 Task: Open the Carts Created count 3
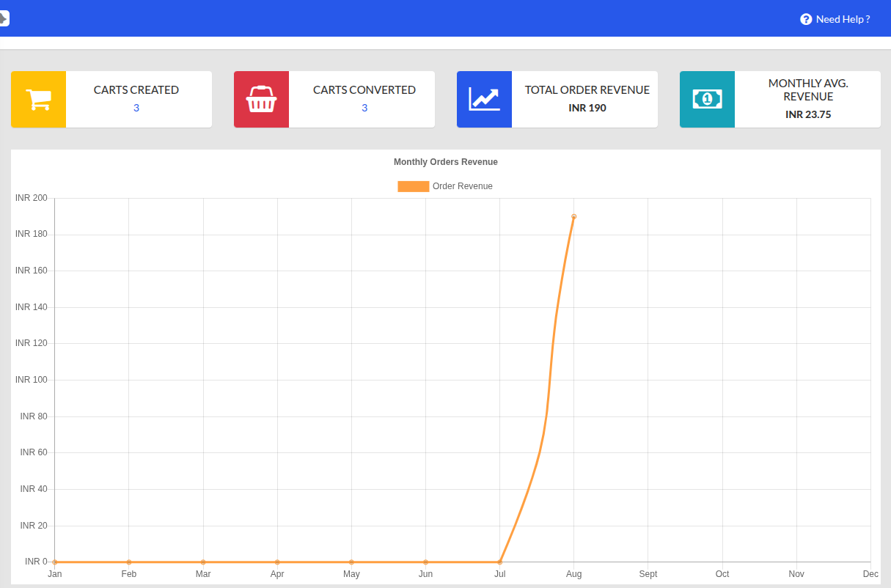[136, 108]
